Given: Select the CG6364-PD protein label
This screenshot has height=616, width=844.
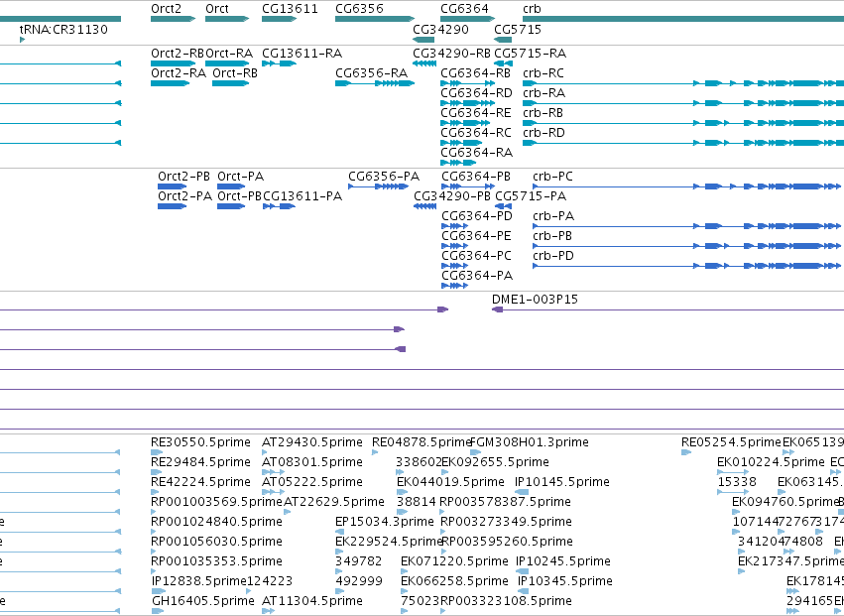Looking at the screenshot, I should (x=477, y=216).
